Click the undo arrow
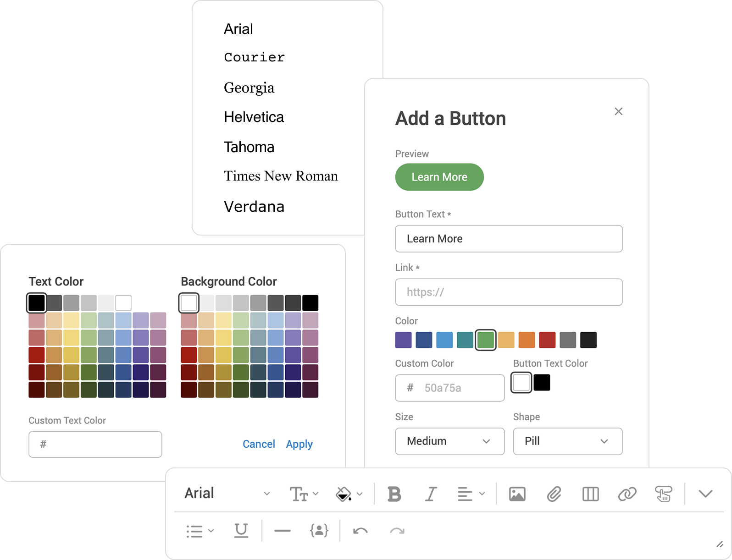Viewport: 732px width, 560px height. pos(360,531)
